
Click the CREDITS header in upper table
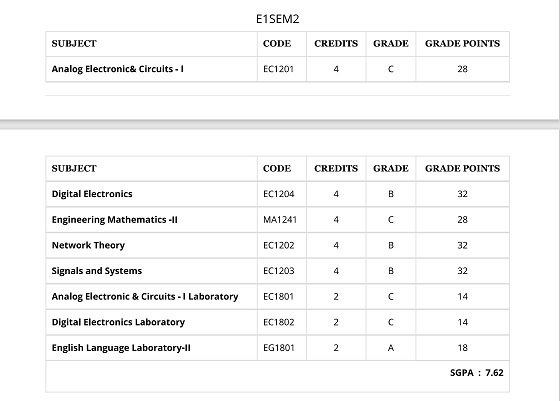coord(336,44)
